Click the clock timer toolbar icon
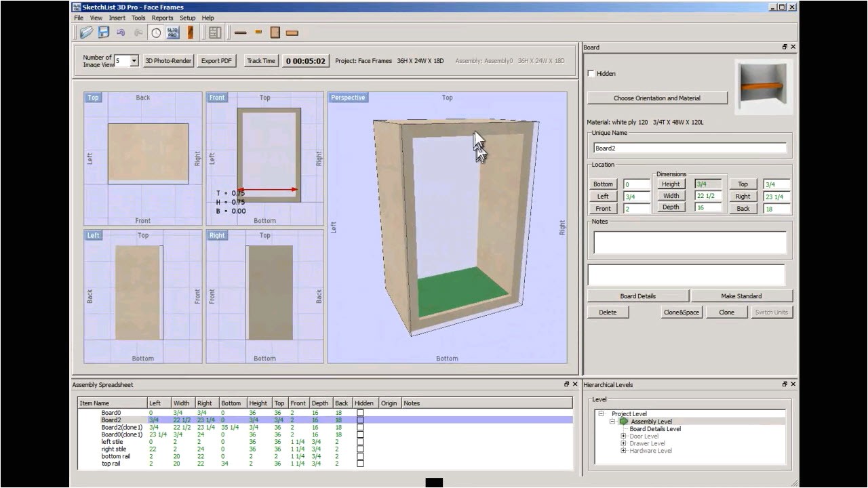 [x=156, y=32]
